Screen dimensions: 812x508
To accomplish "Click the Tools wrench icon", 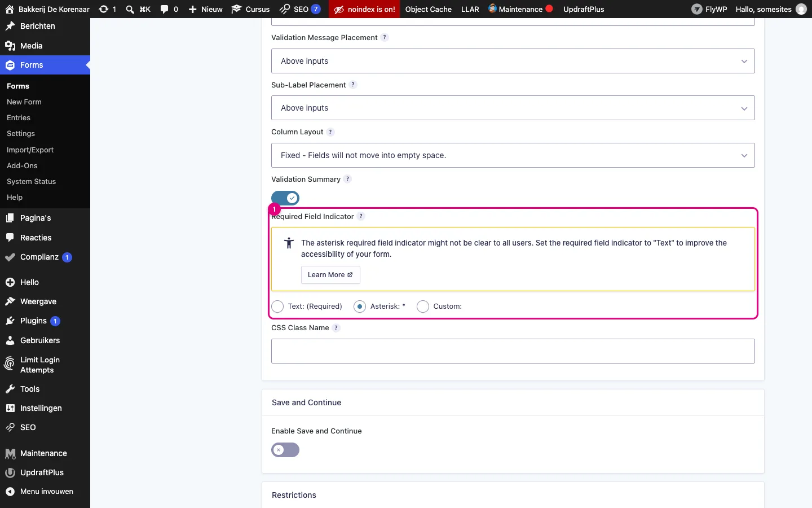I will (x=10, y=389).
